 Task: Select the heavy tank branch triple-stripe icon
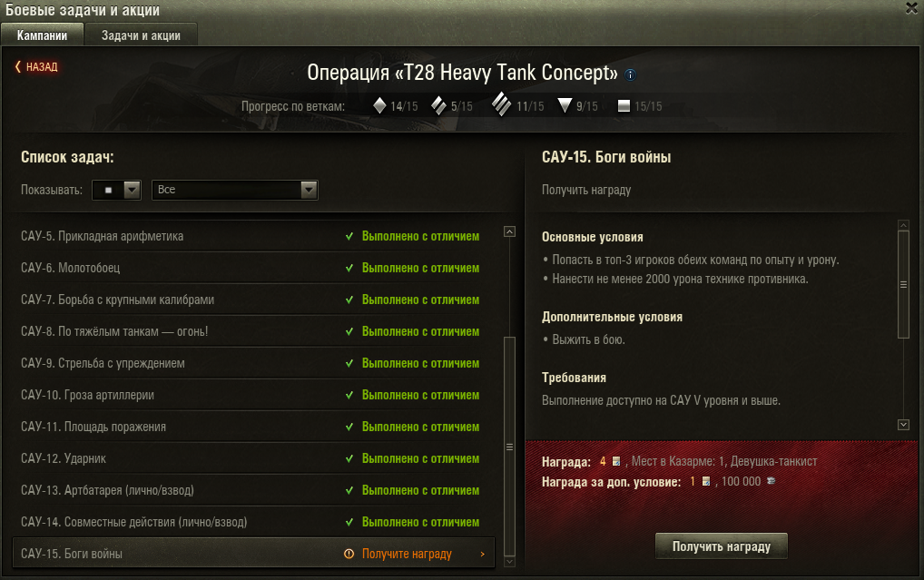tap(501, 104)
